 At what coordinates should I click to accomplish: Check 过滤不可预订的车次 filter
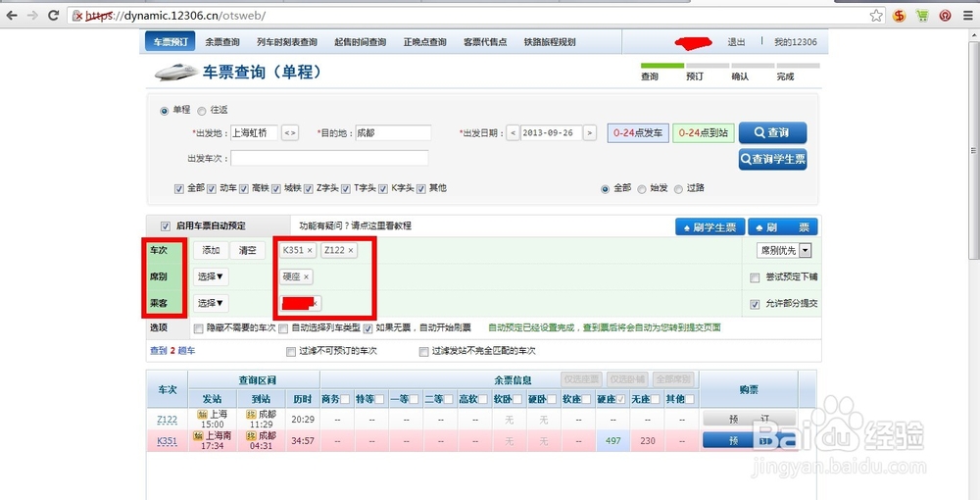[291, 352]
